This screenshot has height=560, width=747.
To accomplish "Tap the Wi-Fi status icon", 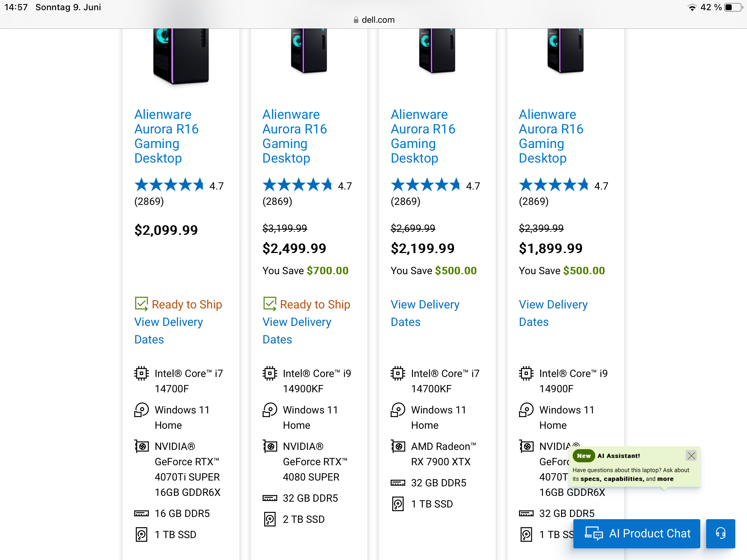I will (692, 7).
